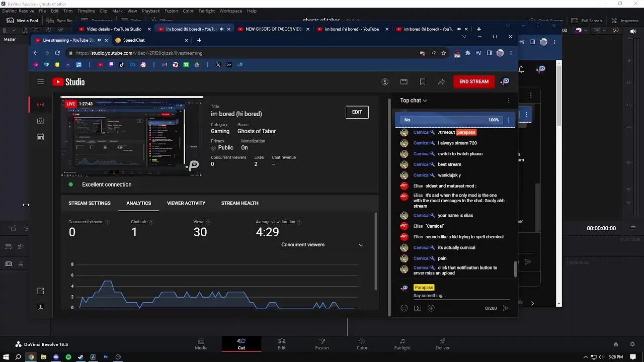Image resolution: width=644 pixels, height=362 pixels.
Task: Open the chat panel three-dot options menu
Action: coord(509,101)
